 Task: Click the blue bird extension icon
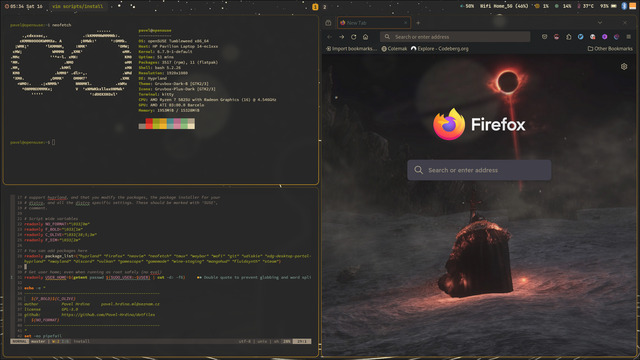click(x=580, y=37)
